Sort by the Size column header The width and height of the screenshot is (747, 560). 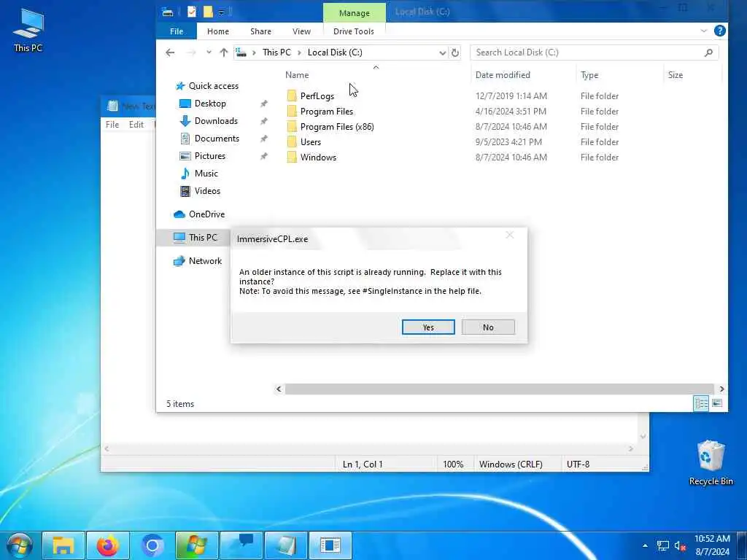click(675, 75)
